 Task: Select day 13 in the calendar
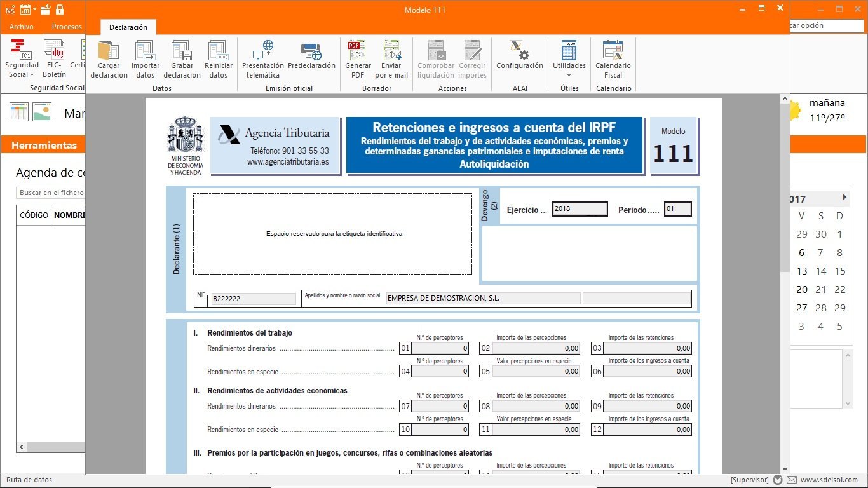[x=802, y=271]
